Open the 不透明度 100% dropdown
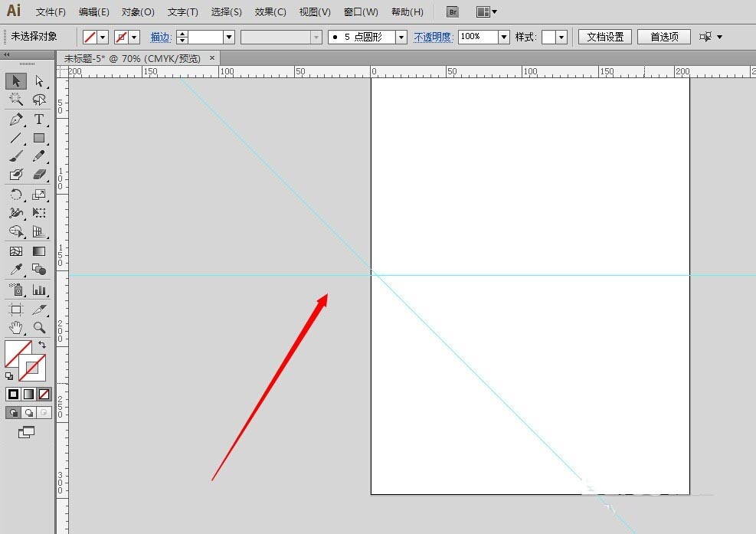The height and width of the screenshot is (534, 756). 504,37
